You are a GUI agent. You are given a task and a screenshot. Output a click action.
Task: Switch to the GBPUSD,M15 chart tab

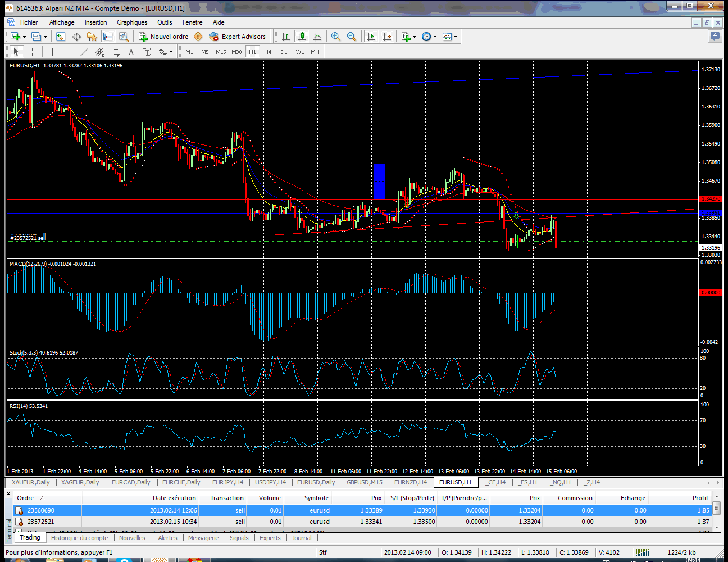(364, 482)
